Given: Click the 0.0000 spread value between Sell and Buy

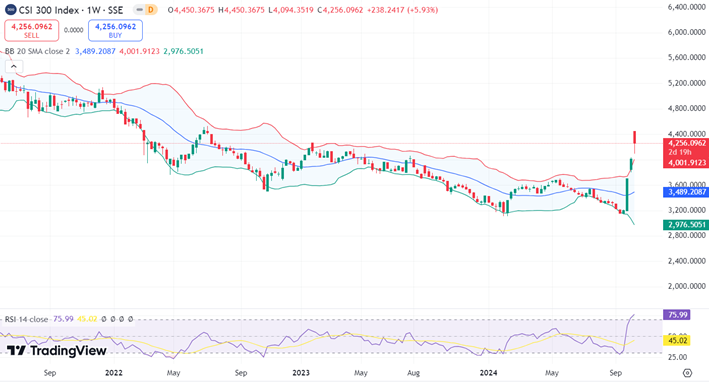Looking at the screenshot, I should tap(73, 30).
